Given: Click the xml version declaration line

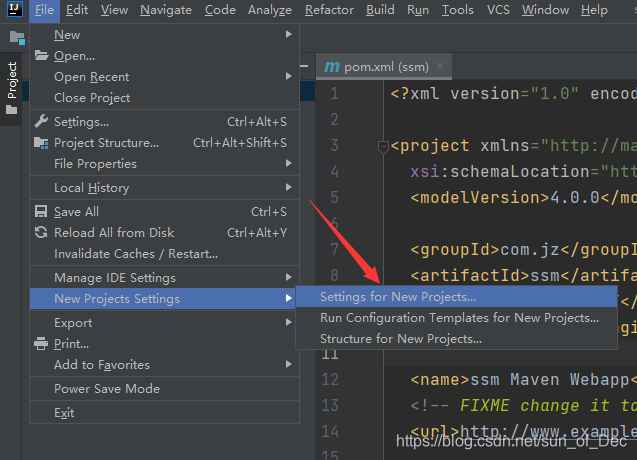Looking at the screenshot, I should coord(514,94).
